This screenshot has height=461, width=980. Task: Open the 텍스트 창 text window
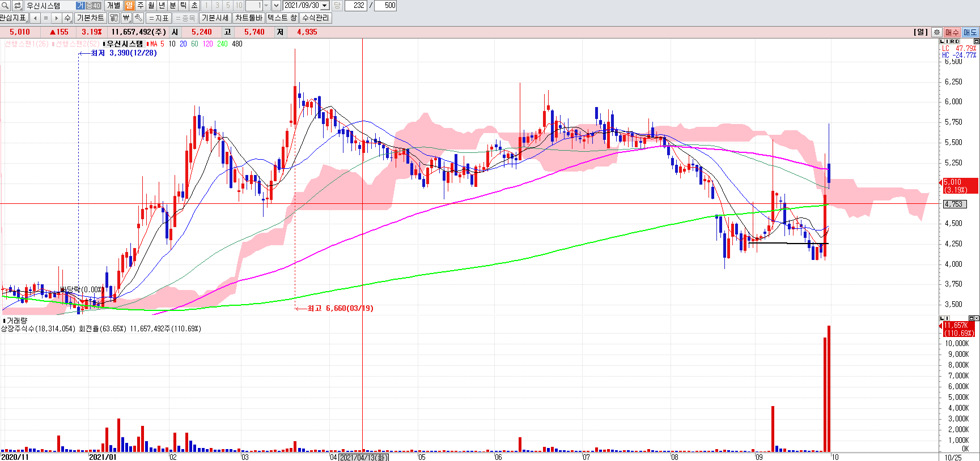282,18
